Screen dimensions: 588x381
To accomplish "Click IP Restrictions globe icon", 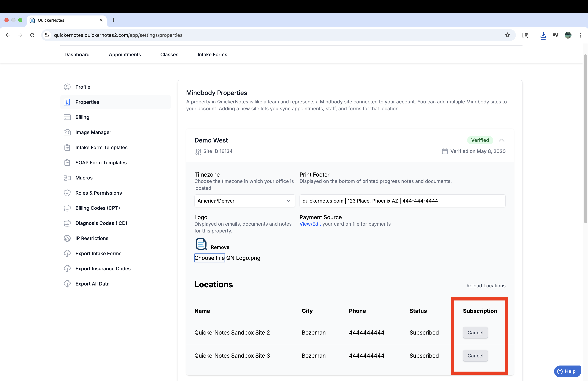I will pyautogui.click(x=67, y=238).
